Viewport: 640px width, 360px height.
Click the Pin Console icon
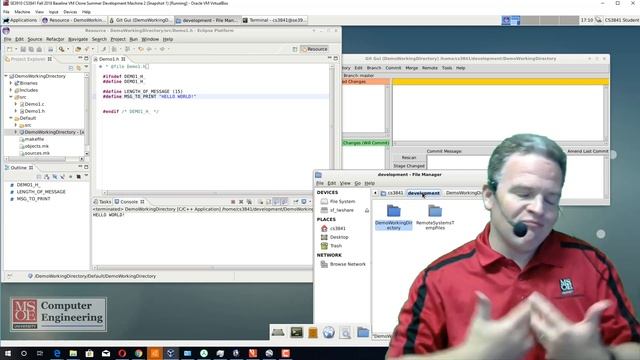(296, 202)
